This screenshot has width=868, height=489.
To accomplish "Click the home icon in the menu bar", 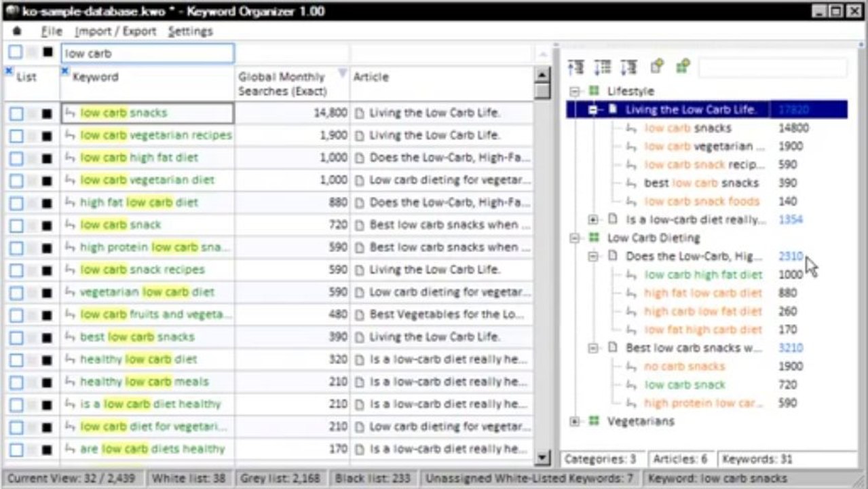I will point(17,31).
